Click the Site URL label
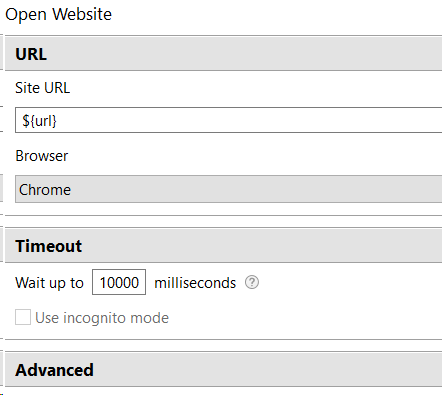Screen dimensions: 442x395 [x=43, y=88]
